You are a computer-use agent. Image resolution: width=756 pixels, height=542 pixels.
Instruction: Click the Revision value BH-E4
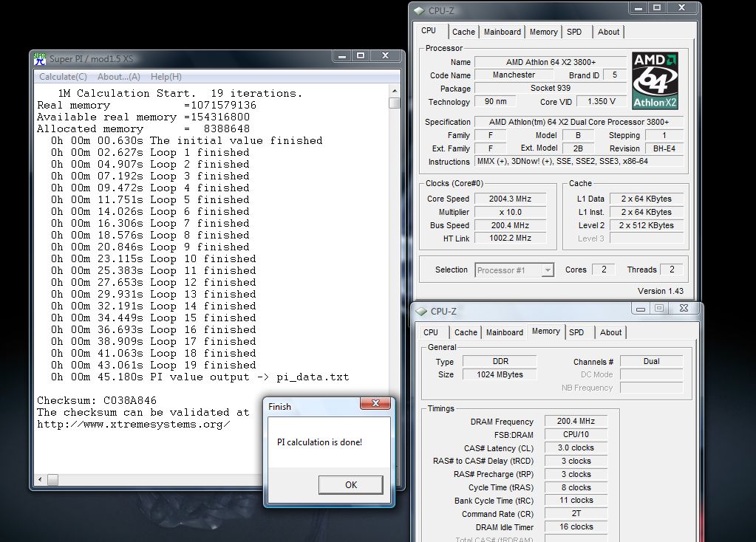point(664,148)
